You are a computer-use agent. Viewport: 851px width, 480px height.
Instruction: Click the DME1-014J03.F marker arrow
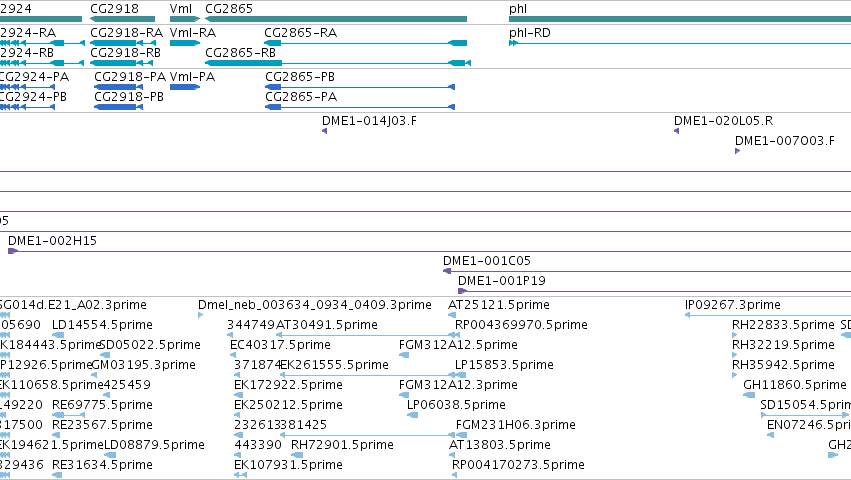[x=325, y=131]
